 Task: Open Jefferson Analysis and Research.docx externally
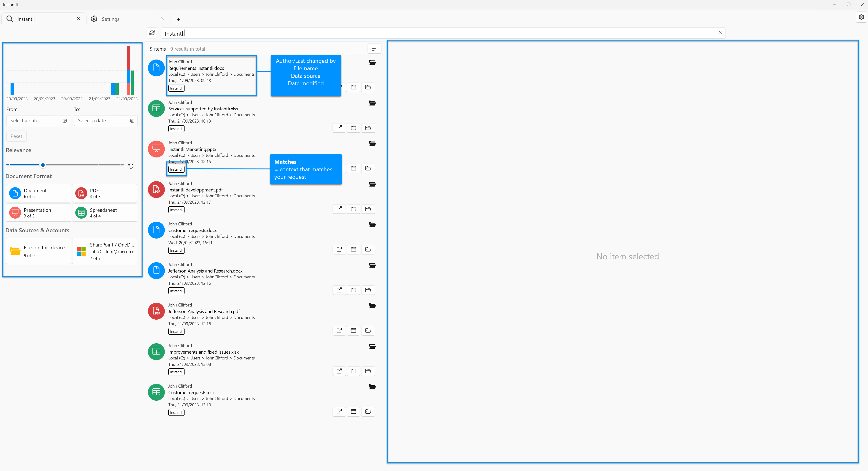click(x=339, y=290)
